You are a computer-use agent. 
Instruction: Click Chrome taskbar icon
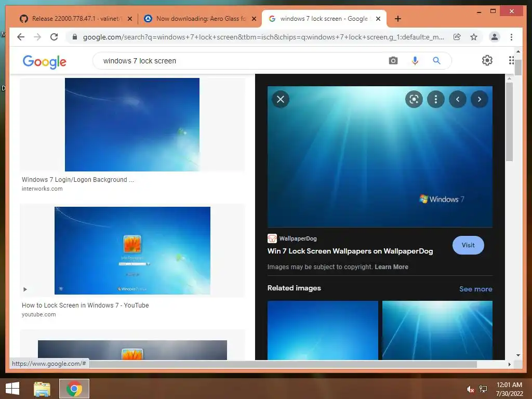coord(74,389)
